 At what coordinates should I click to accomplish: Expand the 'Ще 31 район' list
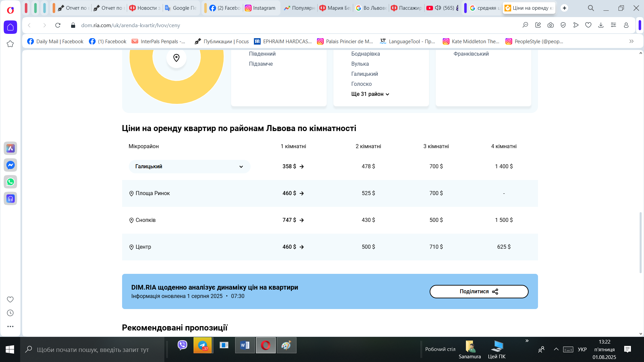click(370, 94)
